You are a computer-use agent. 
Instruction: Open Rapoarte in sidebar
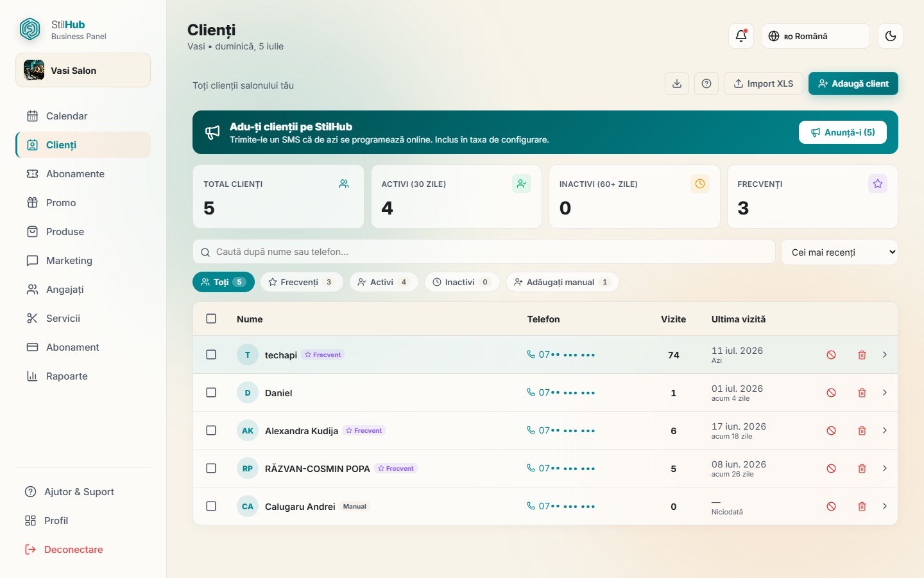pos(83,376)
